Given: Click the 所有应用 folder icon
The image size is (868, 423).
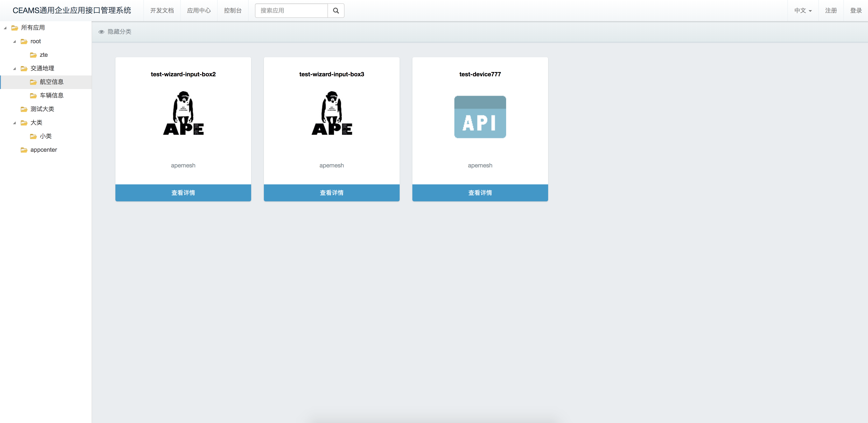Looking at the screenshot, I should click(14, 28).
